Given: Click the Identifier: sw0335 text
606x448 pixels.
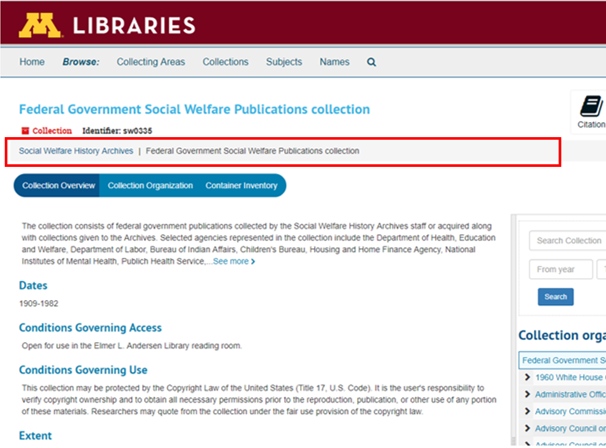Looking at the screenshot, I should 117,131.
